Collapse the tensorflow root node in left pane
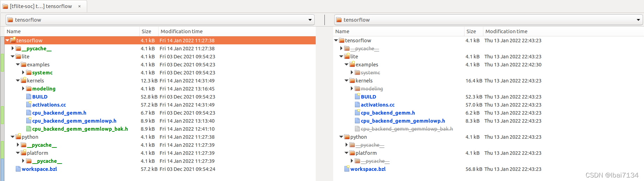Screen dimensions: 644x181 [x=7, y=40]
